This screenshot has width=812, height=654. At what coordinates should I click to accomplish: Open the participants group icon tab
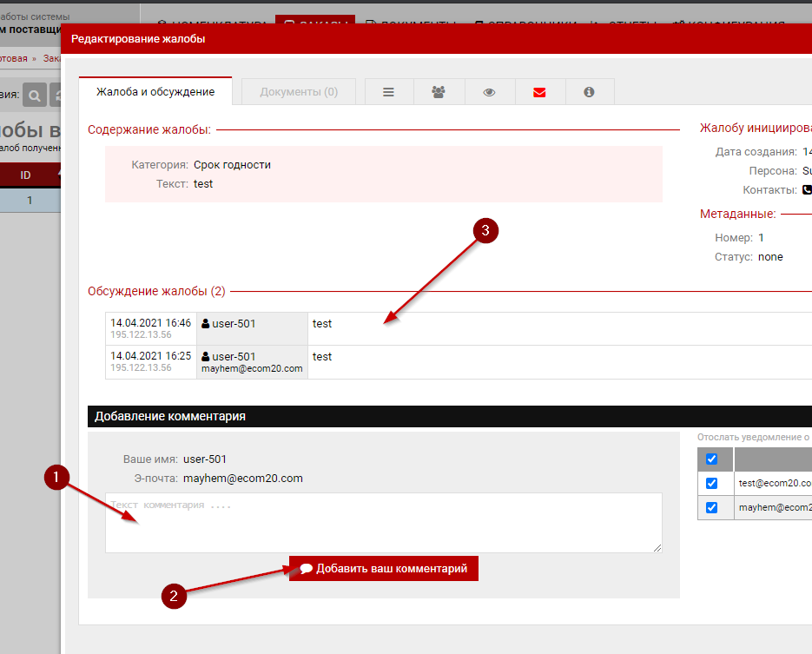(439, 92)
